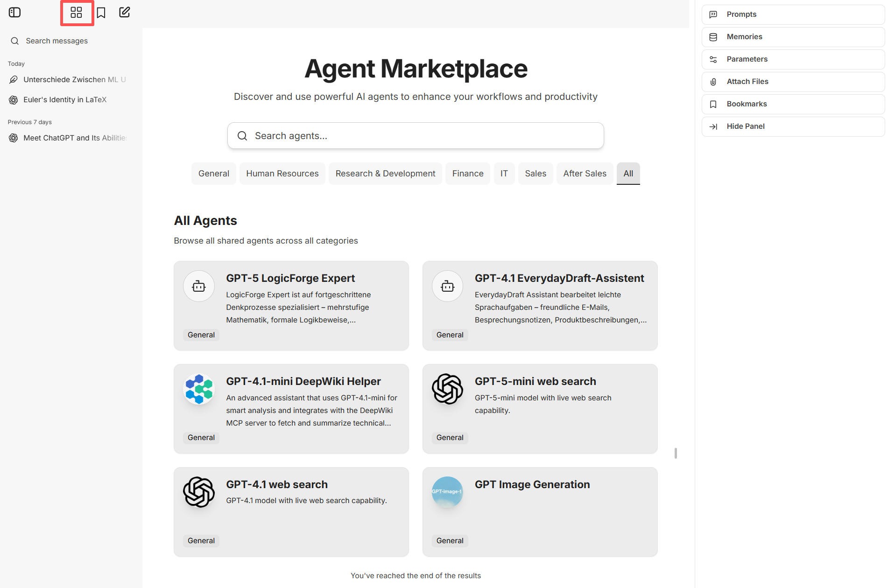The width and height of the screenshot is (888, 588).
Task: Click the GPT-4.1 EverydayDraft robot icon
Action: pos(447,286)
